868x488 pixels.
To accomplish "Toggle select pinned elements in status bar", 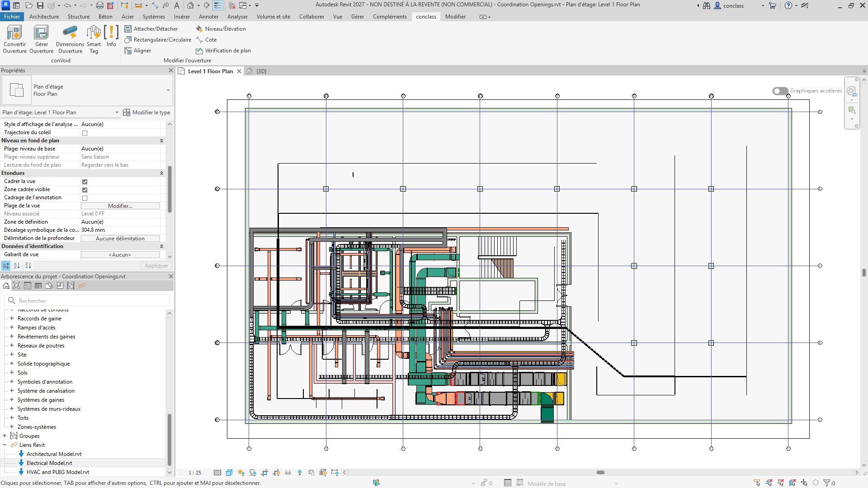I will (781, 483).
